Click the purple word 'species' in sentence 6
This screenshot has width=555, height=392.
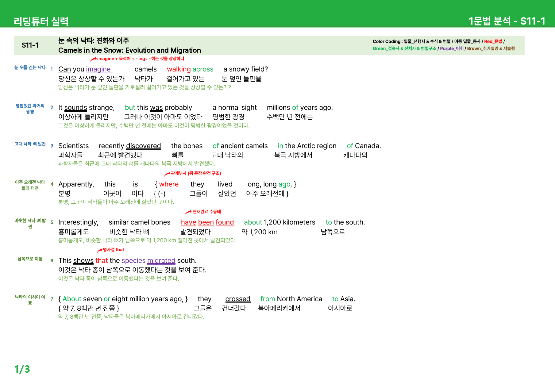[x=133, y=261]
